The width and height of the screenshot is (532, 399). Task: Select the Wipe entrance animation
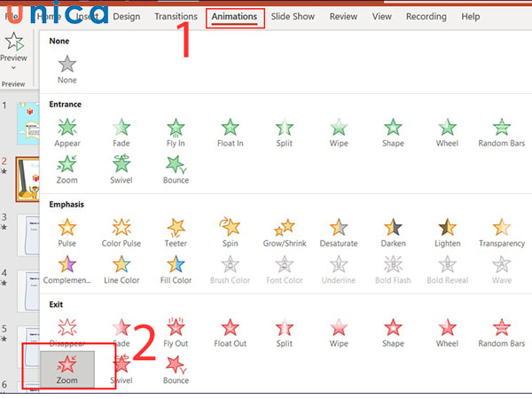(339, 133)
